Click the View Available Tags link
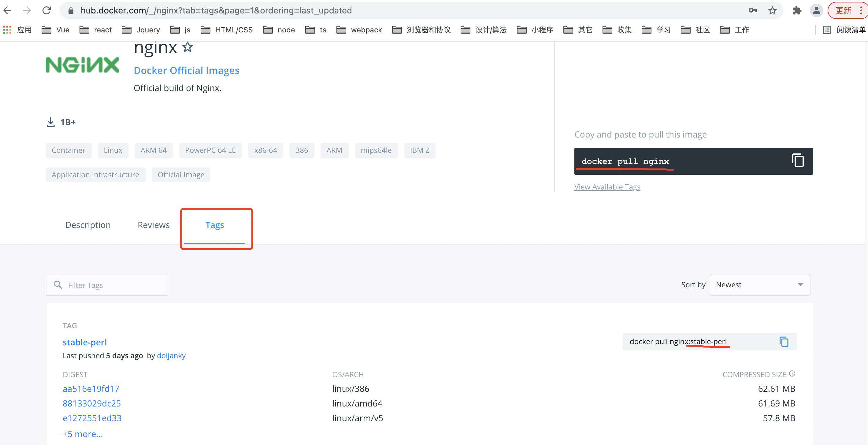868x445 pixels. click(607, 186)
